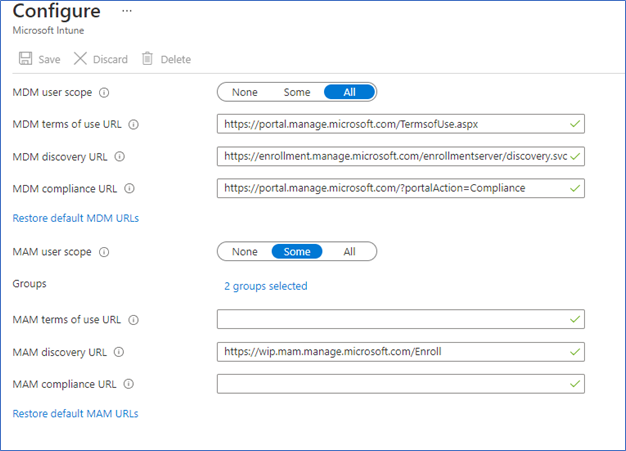Set MAM user scope to None
626x451 pixels.
click(245, 252)
